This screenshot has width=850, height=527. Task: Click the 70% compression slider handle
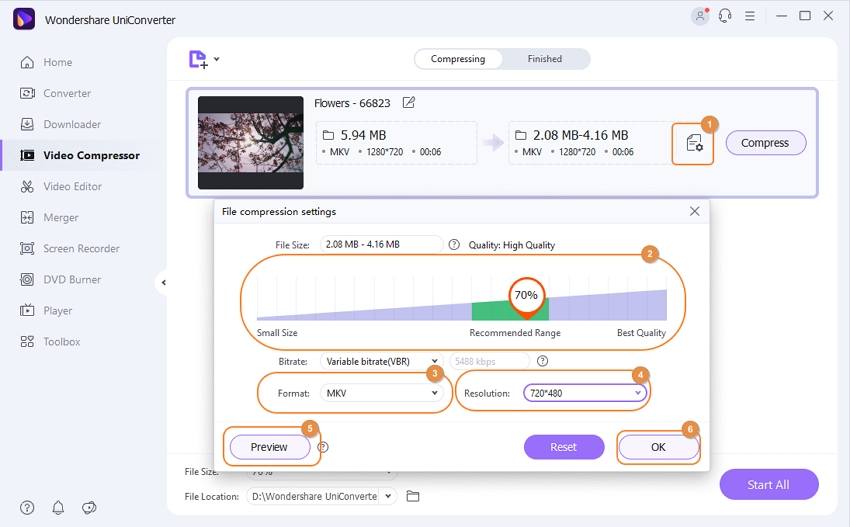coord(526,297)
